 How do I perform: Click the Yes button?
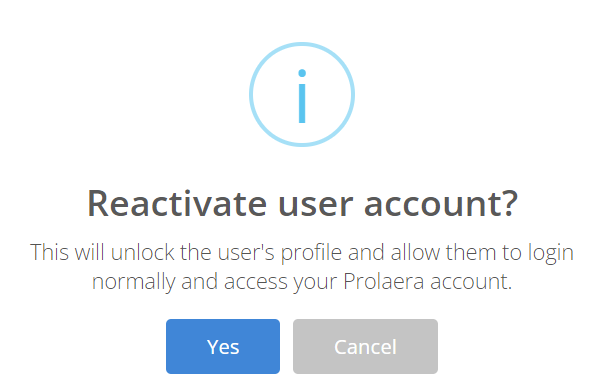(x=223, y=346)
